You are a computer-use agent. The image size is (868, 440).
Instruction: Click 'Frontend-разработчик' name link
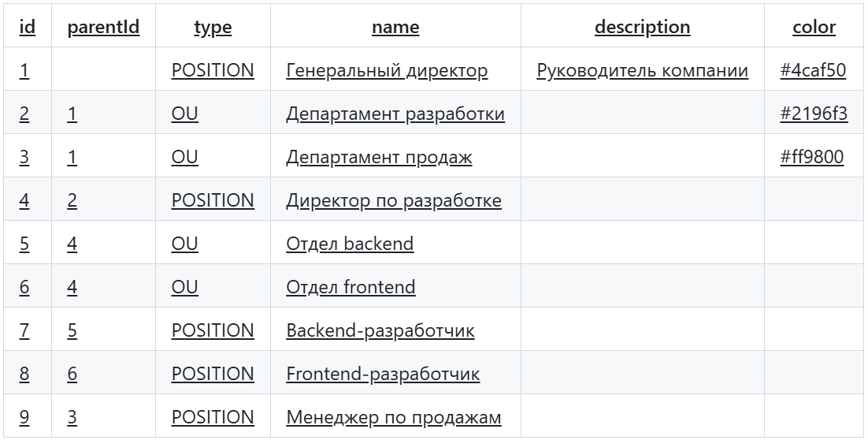383,375
